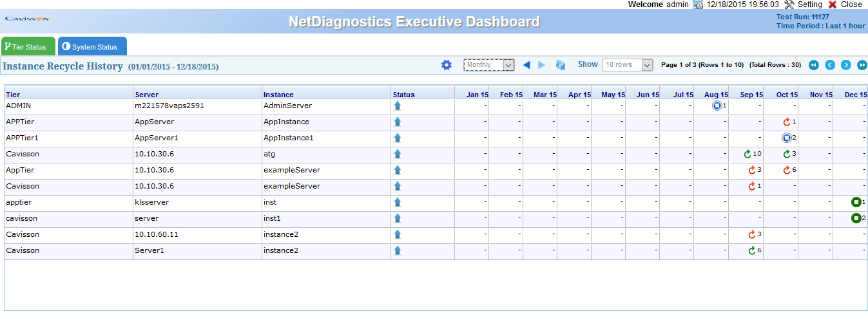Select the 10.10.60.11 server cell
This screenshot has height=316, width=868.
[197, 236]
